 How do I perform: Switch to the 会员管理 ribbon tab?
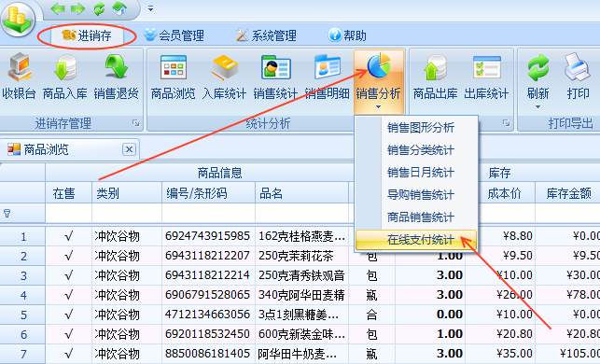(174, 35)
